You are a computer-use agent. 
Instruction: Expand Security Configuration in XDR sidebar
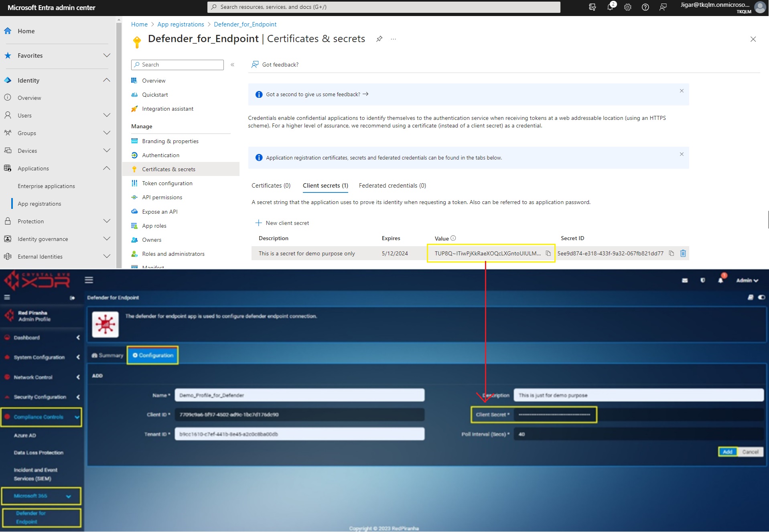tap(78, 397)
